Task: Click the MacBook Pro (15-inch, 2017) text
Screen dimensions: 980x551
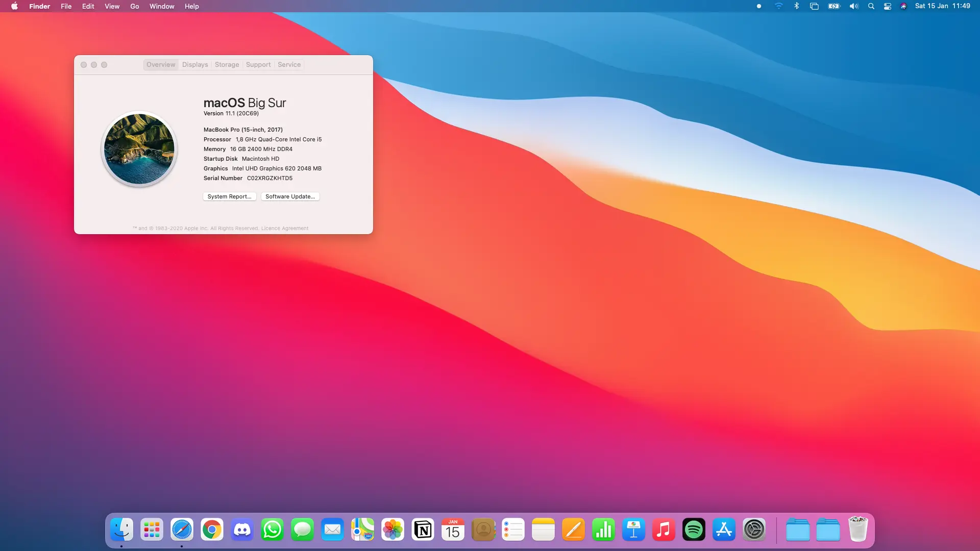Action: (243, 130)
